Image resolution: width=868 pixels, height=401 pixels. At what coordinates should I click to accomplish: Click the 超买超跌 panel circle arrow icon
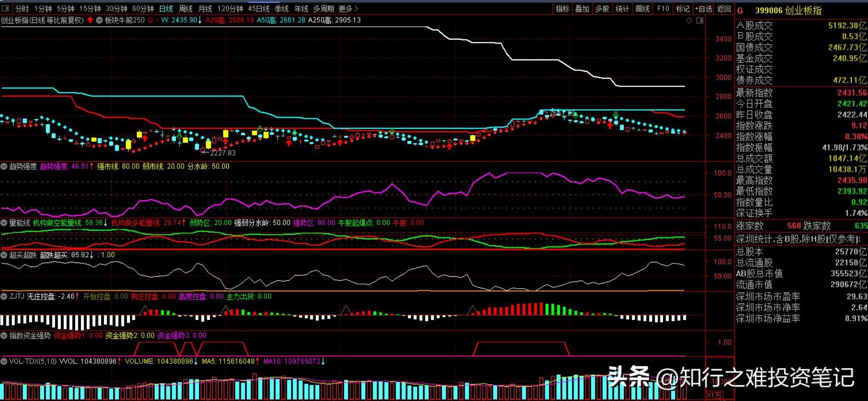[x=4, y=255]
